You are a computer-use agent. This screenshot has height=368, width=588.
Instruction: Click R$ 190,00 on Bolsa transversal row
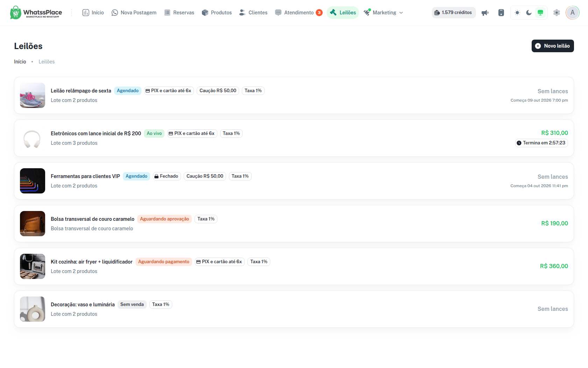coord(555,223)
